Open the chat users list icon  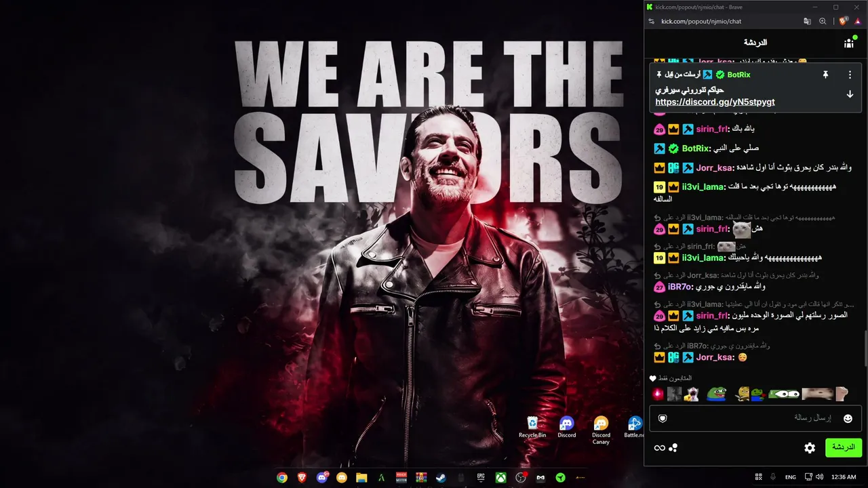click(x=848, y=43)
